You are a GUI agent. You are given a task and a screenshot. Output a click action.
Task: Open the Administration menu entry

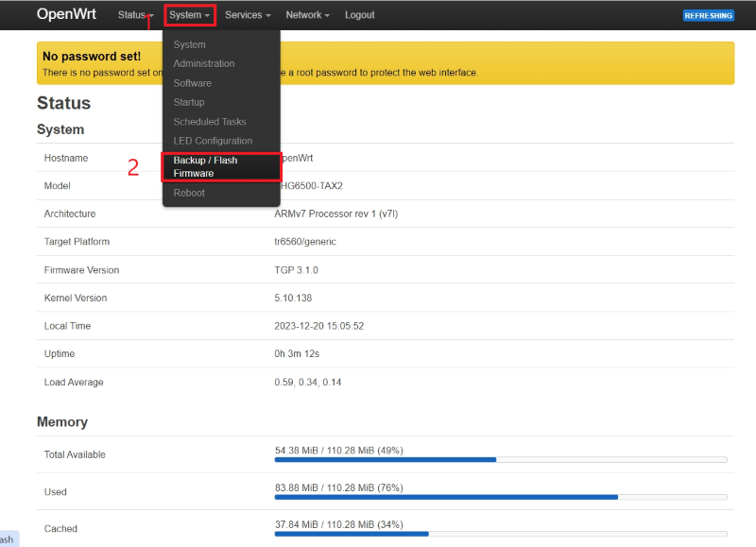click(203, 63)
